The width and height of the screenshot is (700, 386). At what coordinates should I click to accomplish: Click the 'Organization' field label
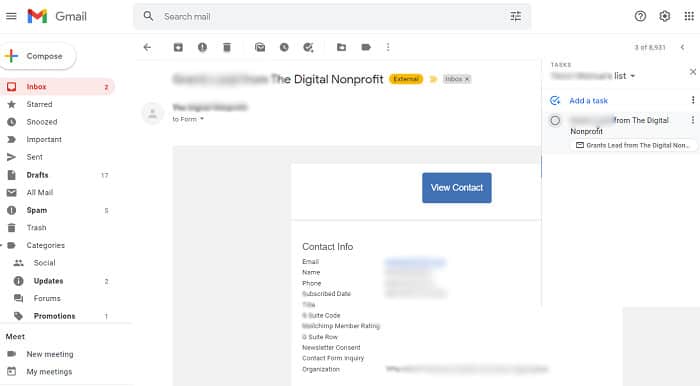pyautogui.click(x=321, y=369)
